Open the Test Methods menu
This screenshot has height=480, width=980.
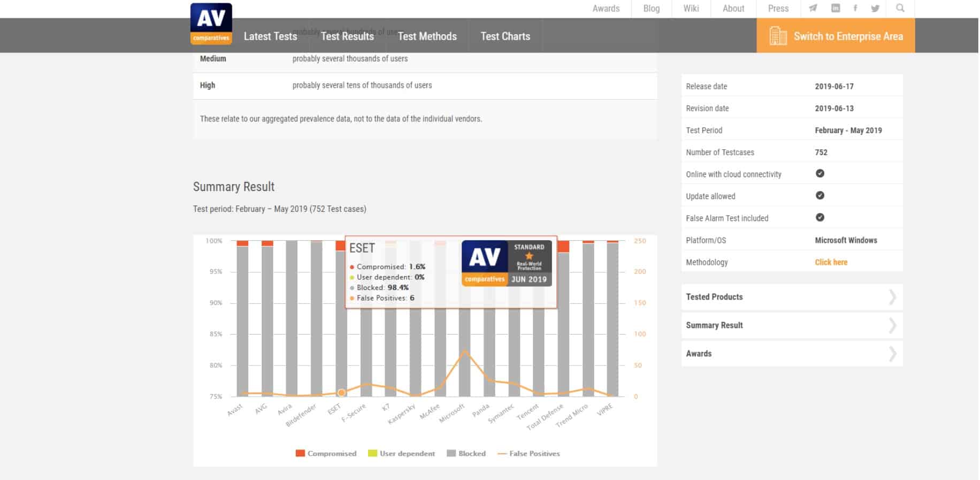(x=427, y=36)
